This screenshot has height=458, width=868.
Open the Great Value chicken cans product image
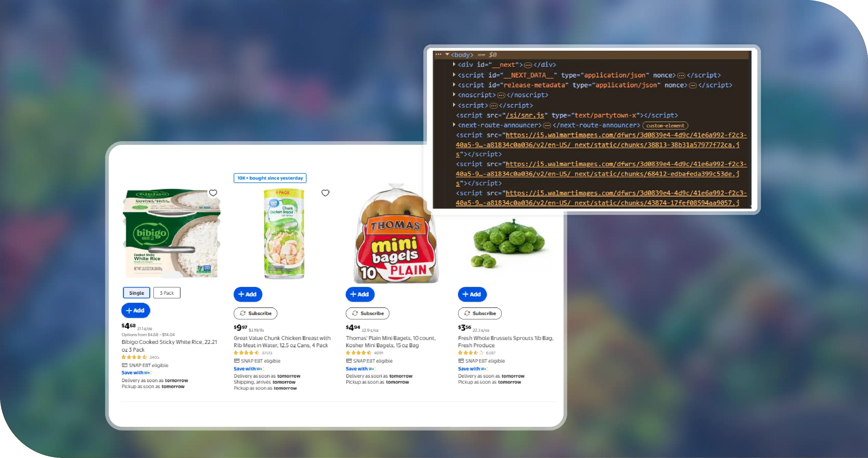pyautogui.click(x=284, y=234)
